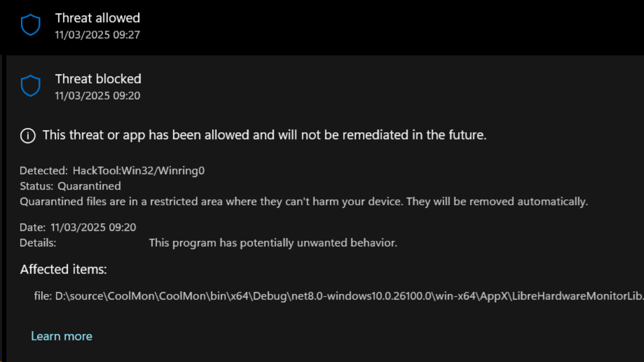Select the Threat allowed timestamp 11/03/2025 09:27

point(98,35)
